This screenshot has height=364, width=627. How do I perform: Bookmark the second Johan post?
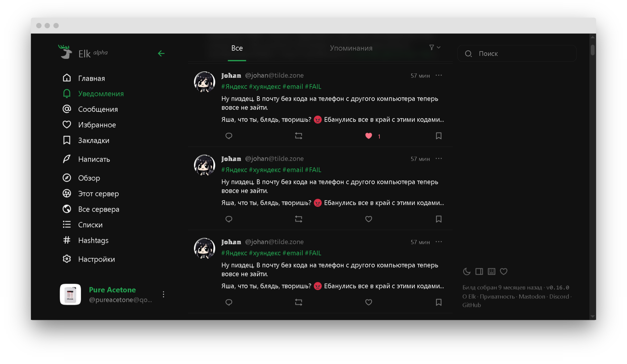coord(438,219)
